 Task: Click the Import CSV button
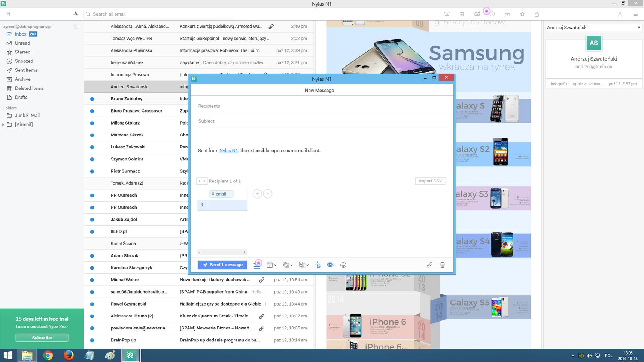pos(430,181)
